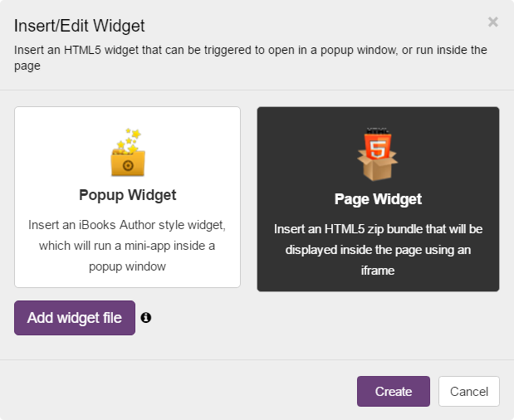Screen dimensions: 514x420
Task: Click the orange HTML5 shield logo
Action: [378, 147]
